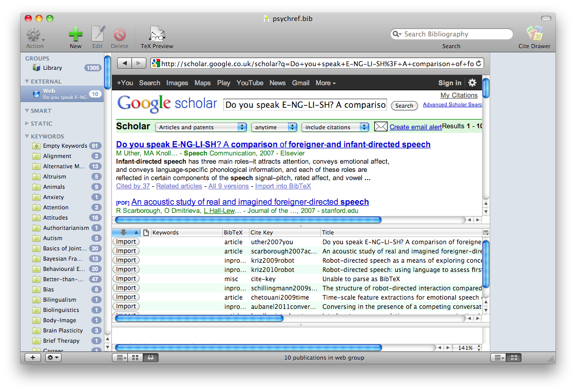Click the URL address field

point(317,64)
